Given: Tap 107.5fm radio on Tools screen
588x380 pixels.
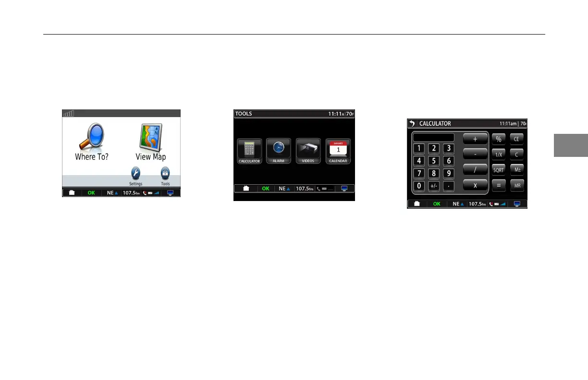Looking at the screenshot, I should click(x=304, y=189).
